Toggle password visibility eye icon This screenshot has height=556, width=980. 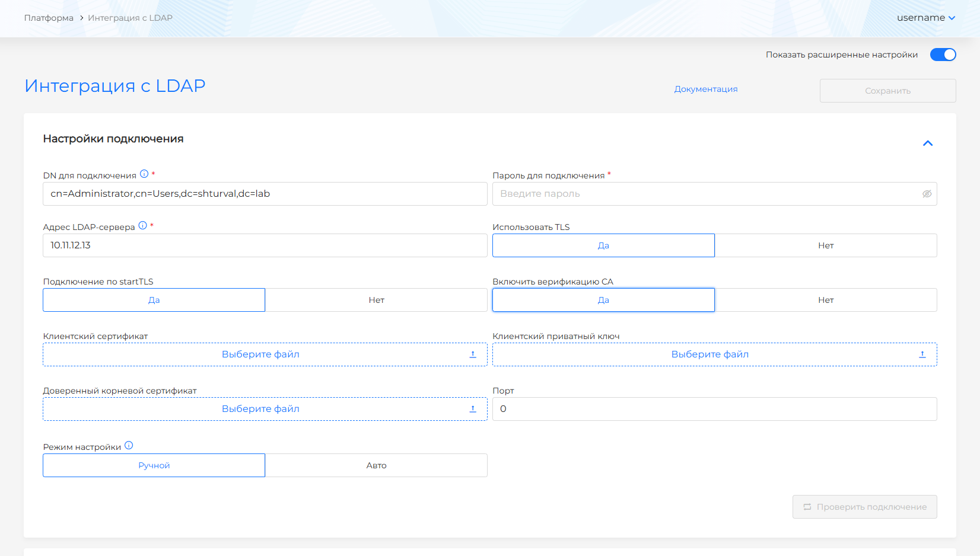[x=927, y=194]
